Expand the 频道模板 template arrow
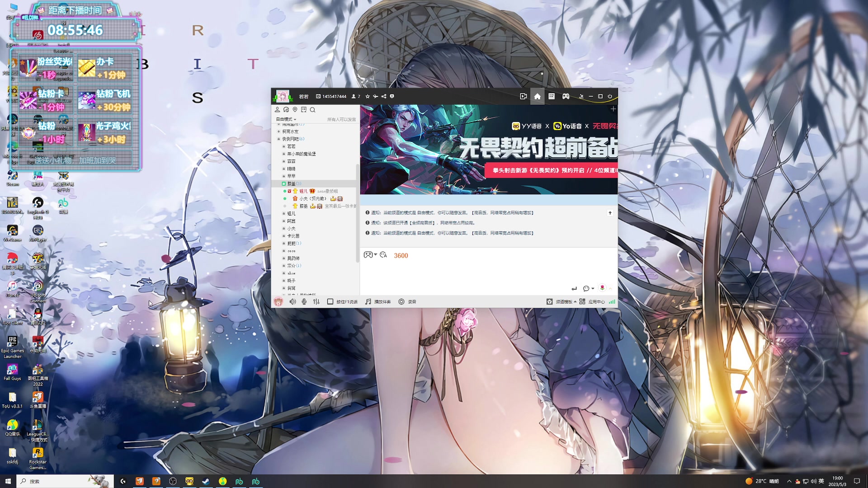 pos(575,302)
